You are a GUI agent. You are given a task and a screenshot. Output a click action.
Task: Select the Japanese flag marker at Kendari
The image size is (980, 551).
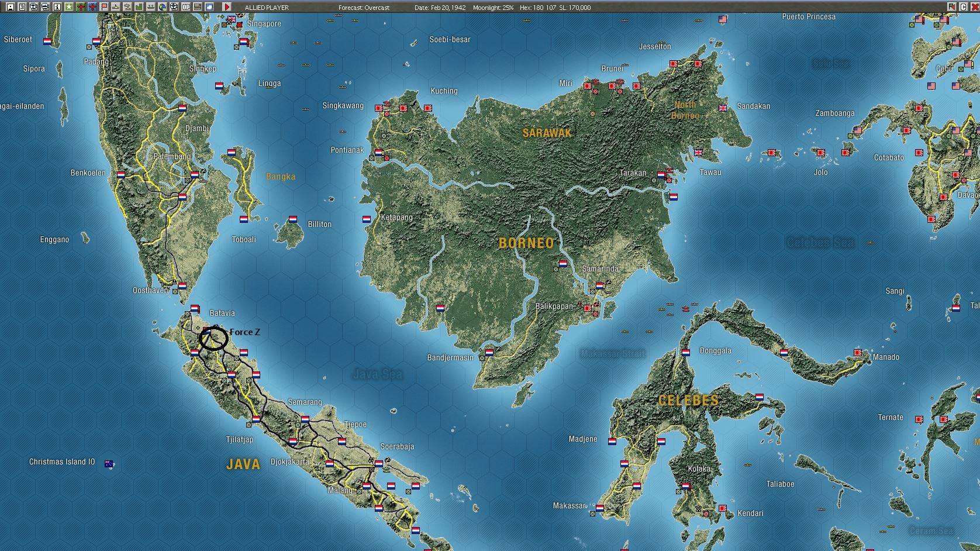pyautogui.click(x=723, y=508)
